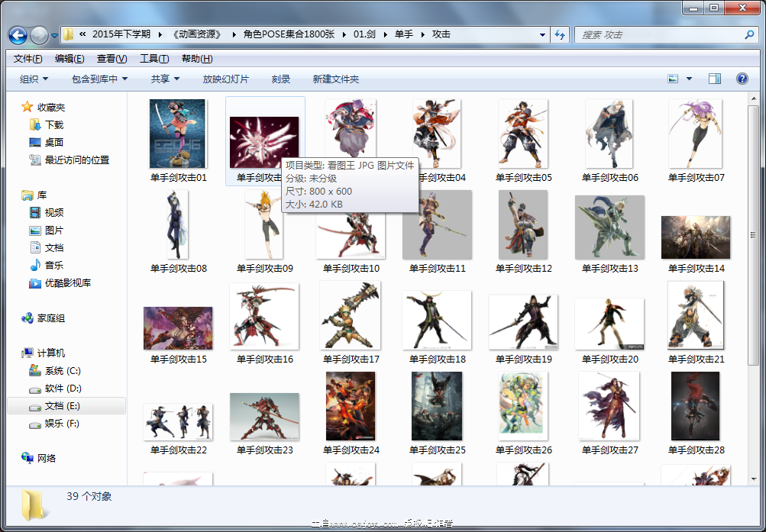Viewport: 766px width, 532px height.
Task: Open the 组织 dropdown menu
Action: [34, 79]
